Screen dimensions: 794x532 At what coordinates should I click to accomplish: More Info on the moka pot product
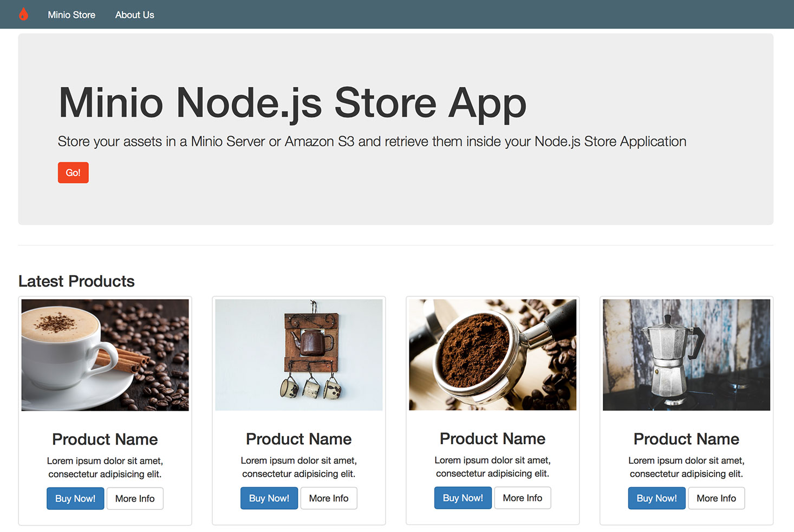coord(717,498)
